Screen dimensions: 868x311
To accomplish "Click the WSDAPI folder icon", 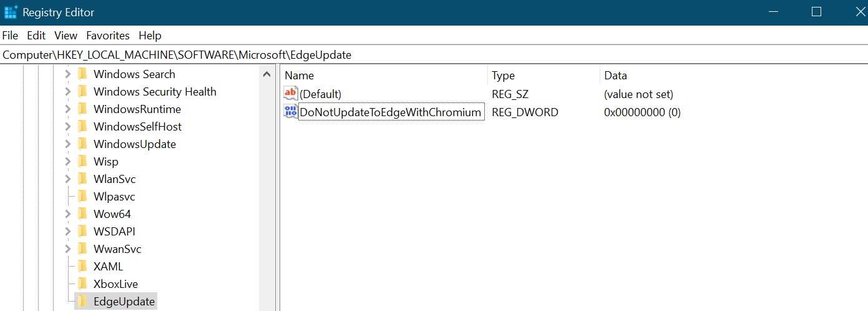I will [x=82, y=231].
